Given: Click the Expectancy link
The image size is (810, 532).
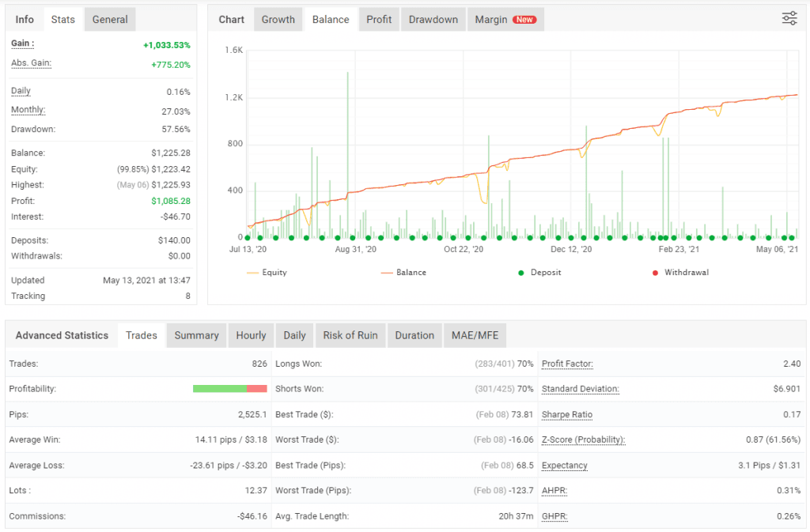Looking at the screenshot, I should coord(564,465).
